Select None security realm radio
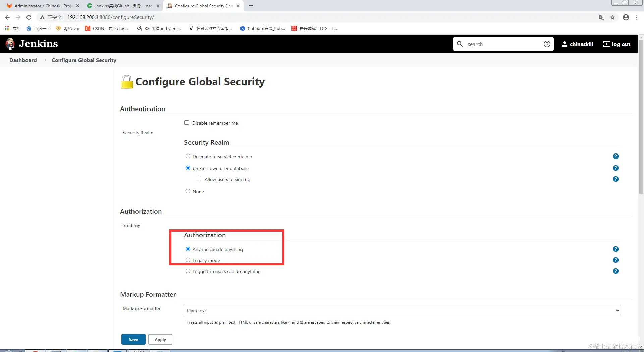This screenshot has height=352, width=644. coord(188,191)
